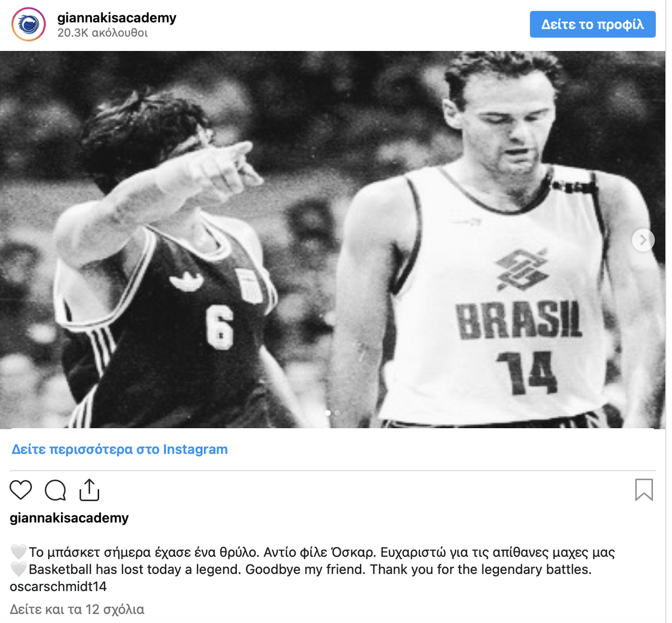
Task: Click the blue 'Δείτε το προφίλ' button
Action: (x=592, y=24)
